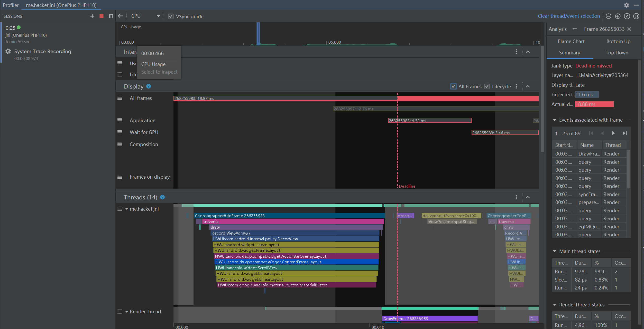Uncheck the All Frames checkbox
Image resolution: width=644 pixels, height=329 pixels.
point(453,86)
